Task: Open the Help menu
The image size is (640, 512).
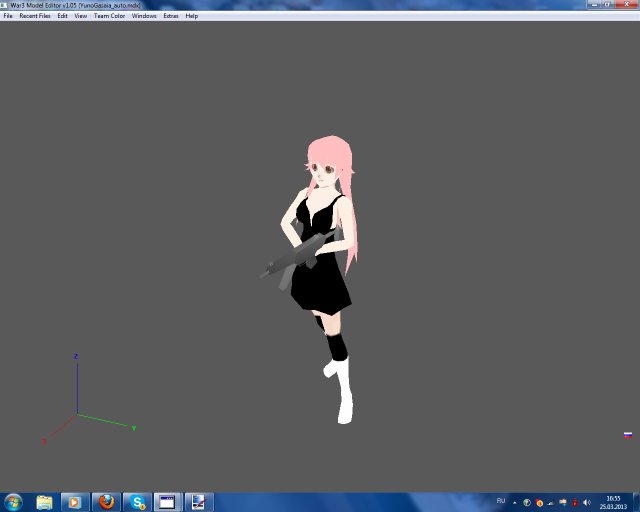Action: click(x=191, y=16)
